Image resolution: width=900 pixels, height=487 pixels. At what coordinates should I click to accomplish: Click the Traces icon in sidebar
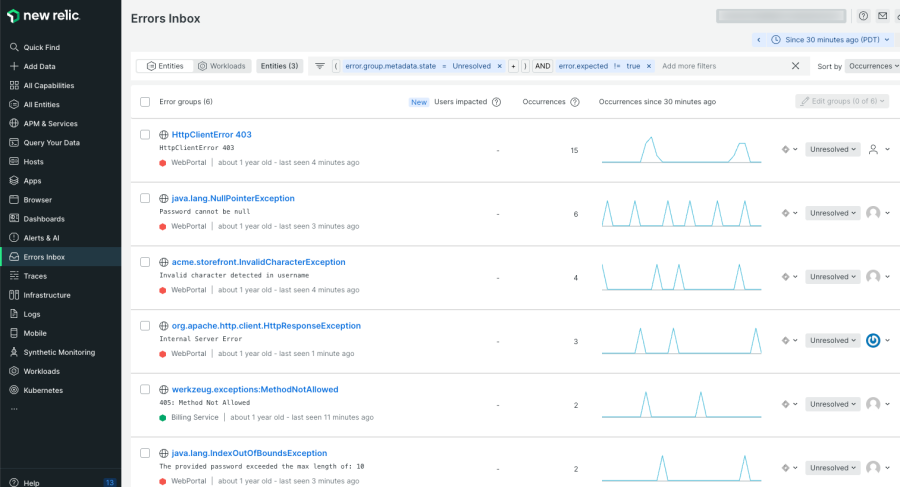click(14, 276)
